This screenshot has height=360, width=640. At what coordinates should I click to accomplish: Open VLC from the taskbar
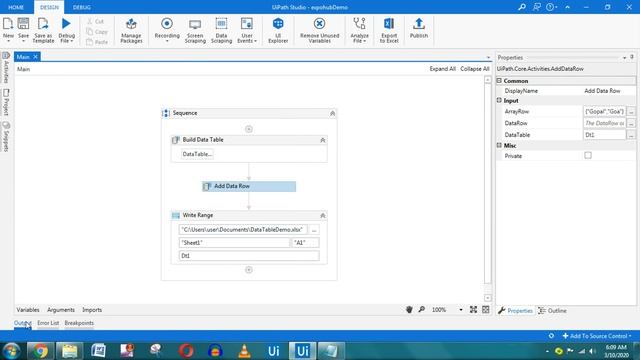[244, 351]
